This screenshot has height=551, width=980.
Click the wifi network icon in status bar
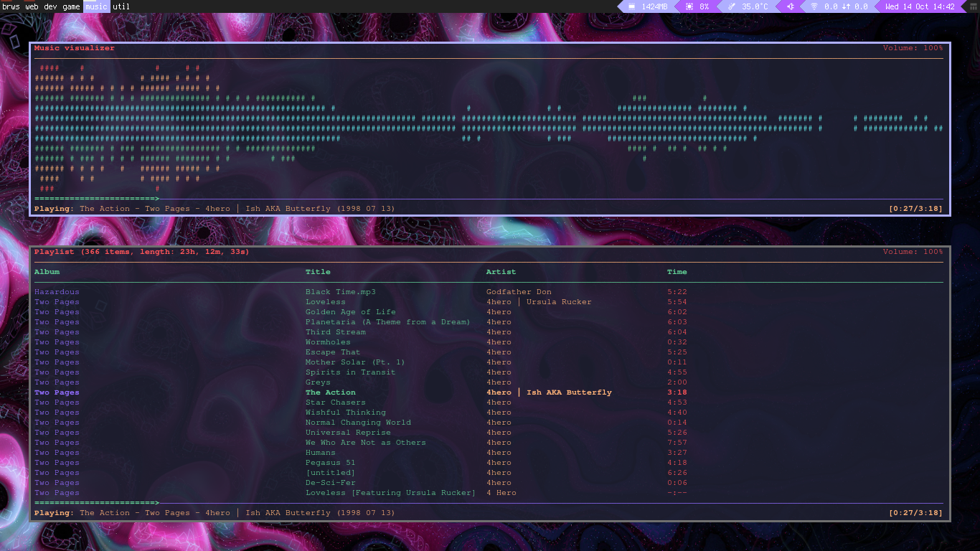tap(814, 6)
